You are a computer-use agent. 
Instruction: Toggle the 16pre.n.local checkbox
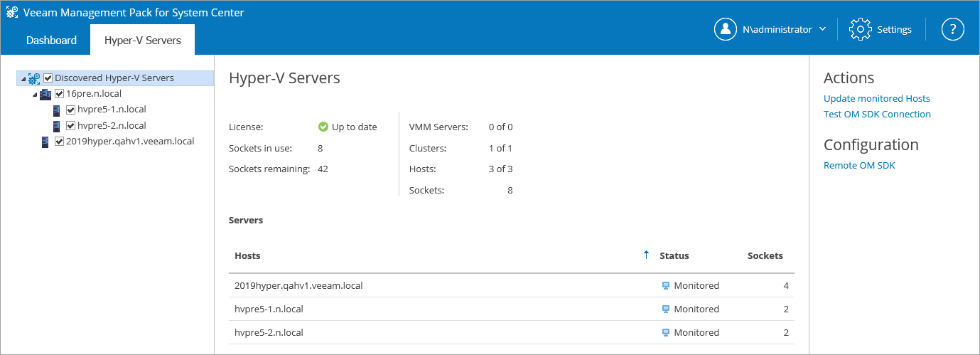tap(60, 94)
